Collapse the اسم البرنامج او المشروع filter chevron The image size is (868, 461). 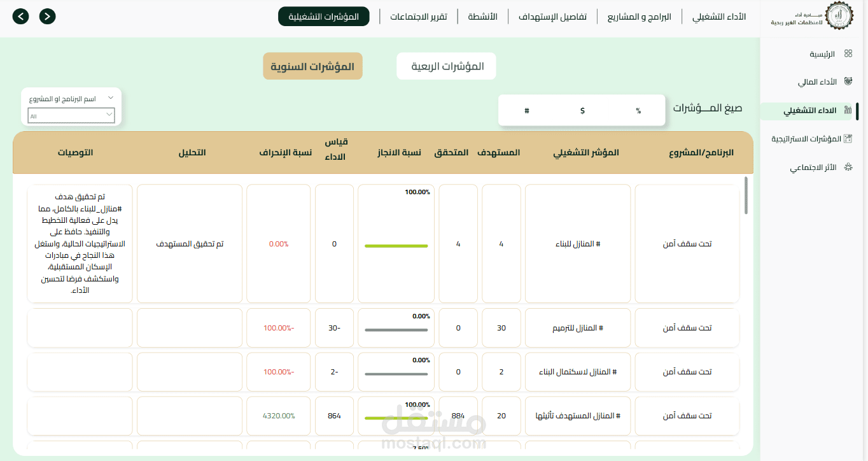pyautogui.click(x=111, y=98)
